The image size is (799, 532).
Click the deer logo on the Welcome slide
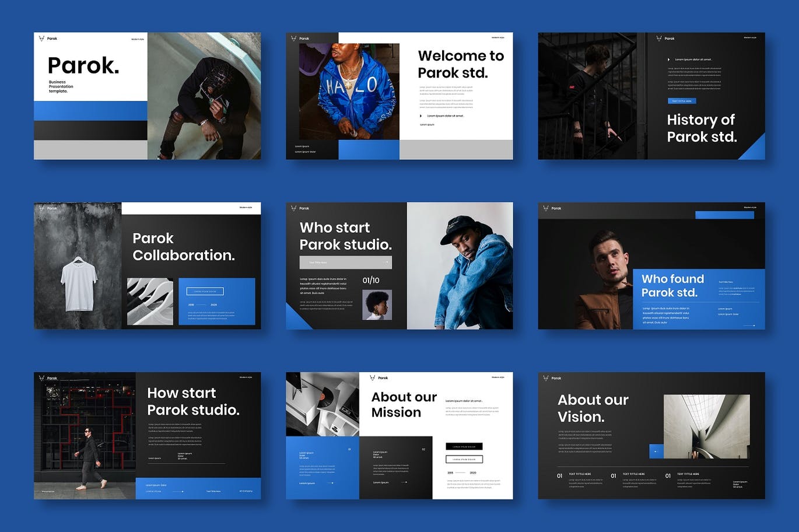pos(293,38)
